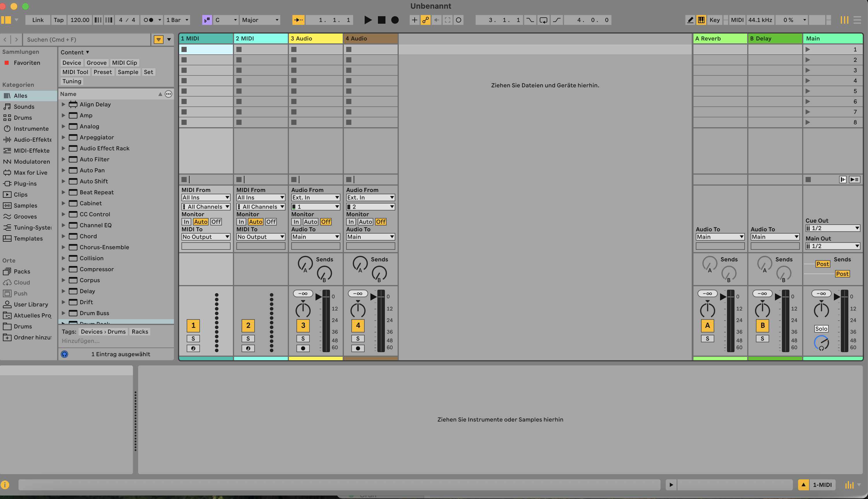Start playback with the Play button
Image resolution: width=868 pixels, height=499 pixels.
368,20
